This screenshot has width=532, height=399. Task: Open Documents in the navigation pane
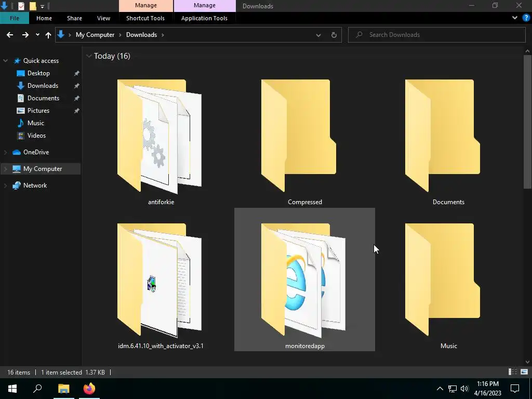point(43,98)
